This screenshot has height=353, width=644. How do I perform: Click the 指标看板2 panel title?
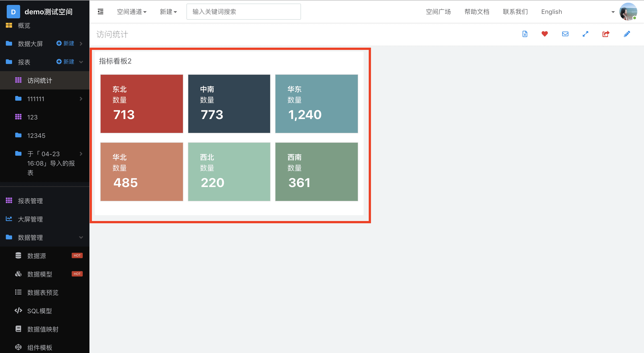click(x=115, y=61)
